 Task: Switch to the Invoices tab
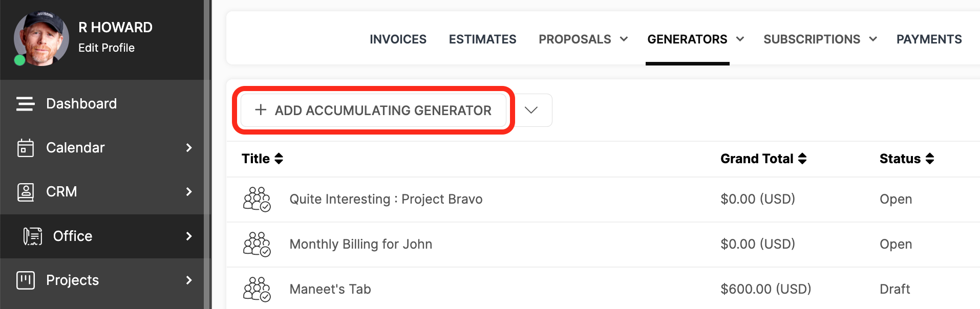coord(398,39)
